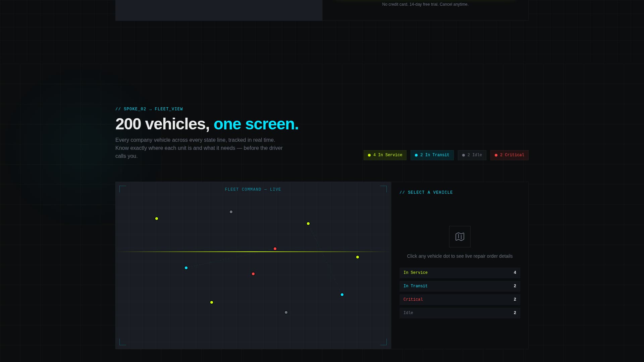
Task: Select the yellow-green dot at top left of map
Action: (x=157, y=219)
